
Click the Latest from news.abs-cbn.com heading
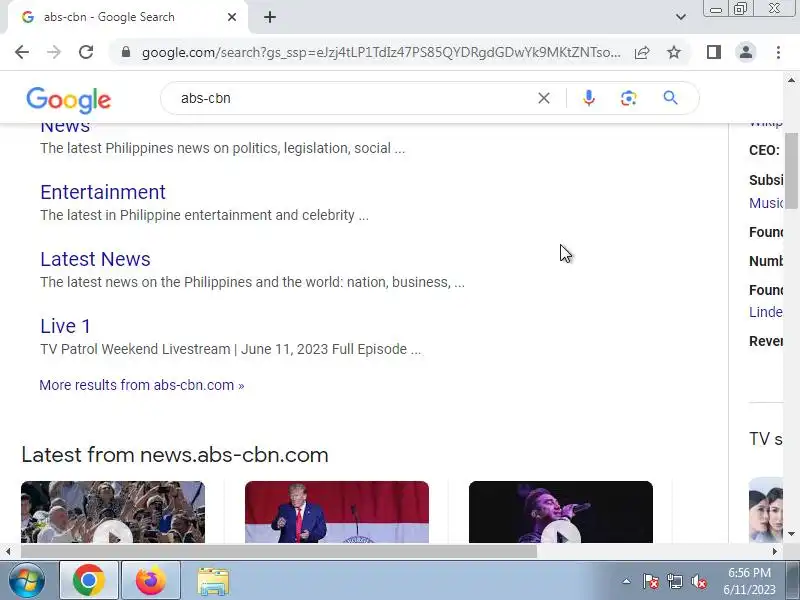(x=175, y=455)
